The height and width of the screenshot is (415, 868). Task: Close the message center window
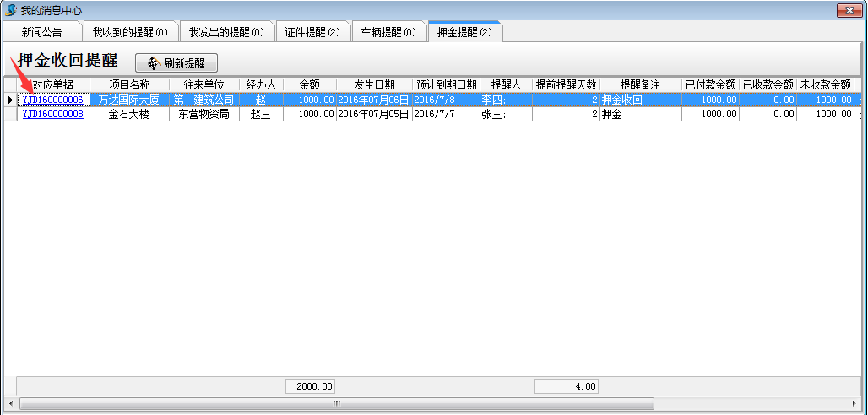(849, 9)
